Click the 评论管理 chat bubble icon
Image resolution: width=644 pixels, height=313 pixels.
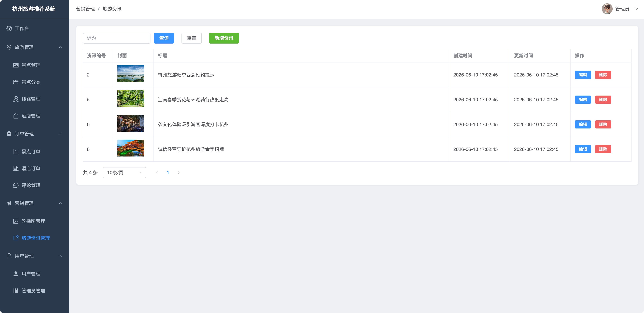[16, 185]
